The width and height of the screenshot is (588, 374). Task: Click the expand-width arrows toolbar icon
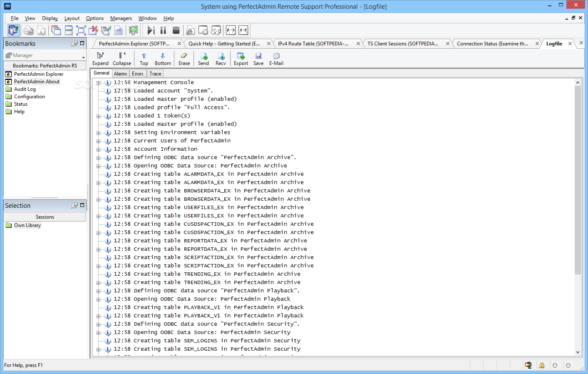[243, 30]
